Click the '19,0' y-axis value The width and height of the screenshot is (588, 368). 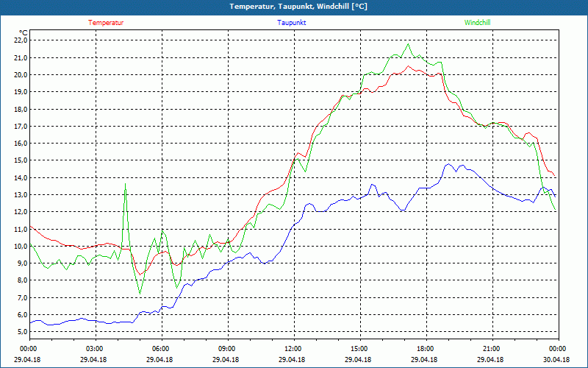pos(21,91)
